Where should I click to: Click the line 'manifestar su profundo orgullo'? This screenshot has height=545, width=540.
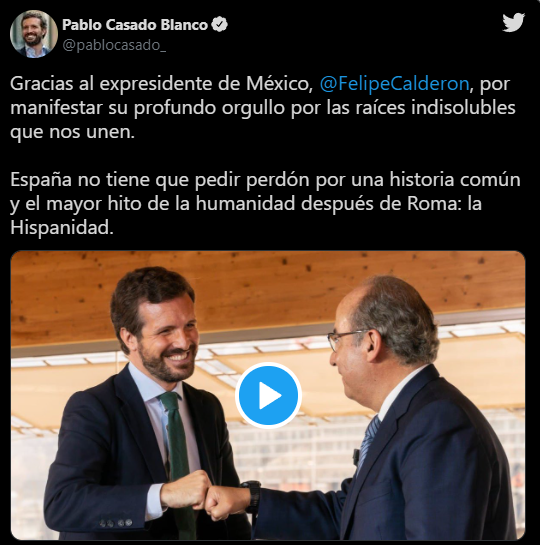point(263,108)
